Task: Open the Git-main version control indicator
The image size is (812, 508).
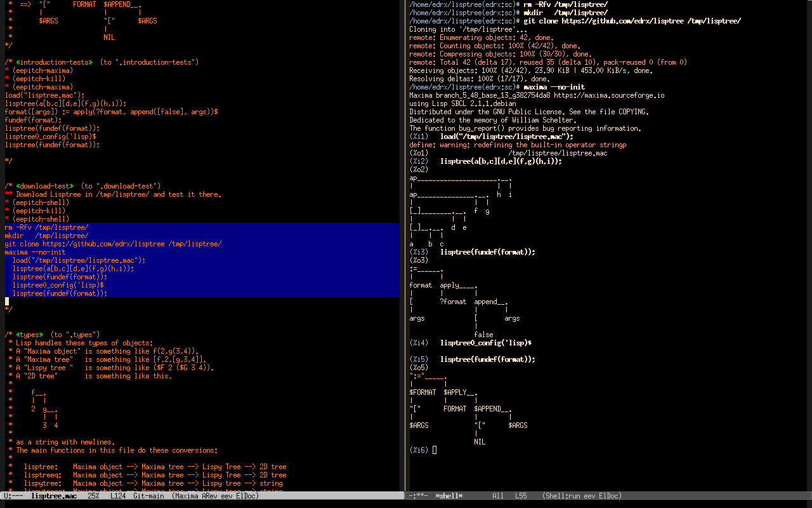Action: pos(148,496)
